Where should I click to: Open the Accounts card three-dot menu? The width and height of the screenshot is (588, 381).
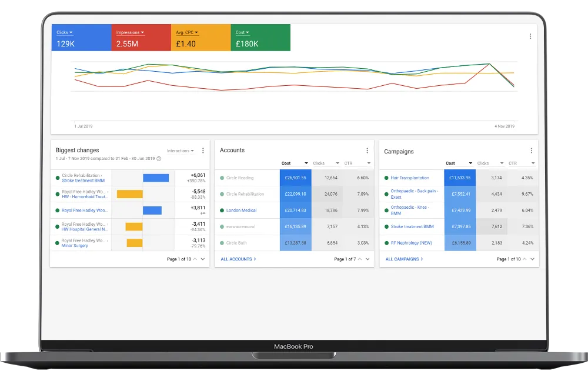click(367, 151)
